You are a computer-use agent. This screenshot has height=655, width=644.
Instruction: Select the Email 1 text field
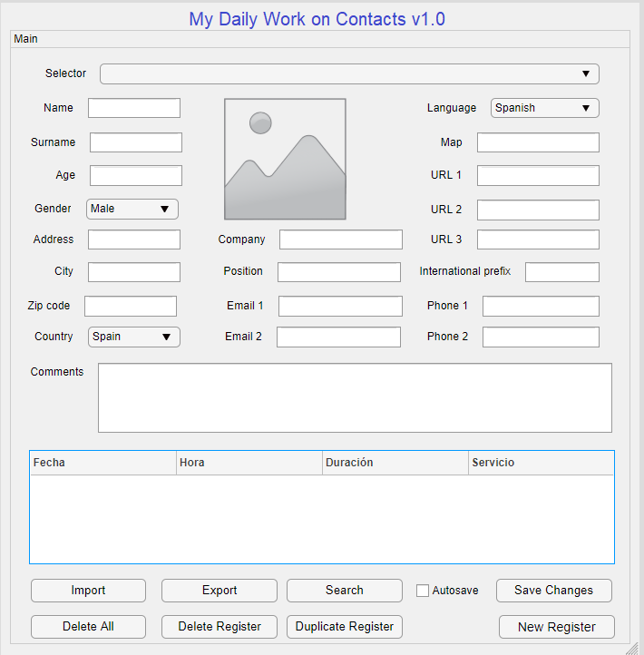[340, 306]
